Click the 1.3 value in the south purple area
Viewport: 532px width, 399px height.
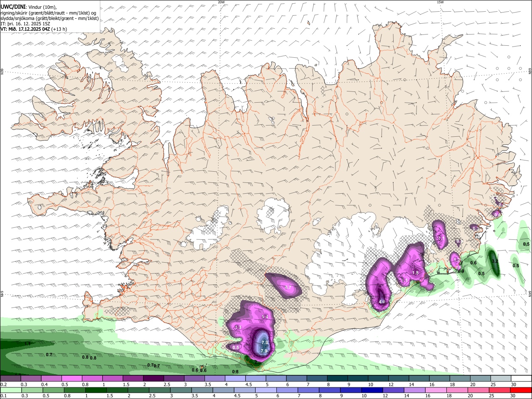[x=239, y=328]
